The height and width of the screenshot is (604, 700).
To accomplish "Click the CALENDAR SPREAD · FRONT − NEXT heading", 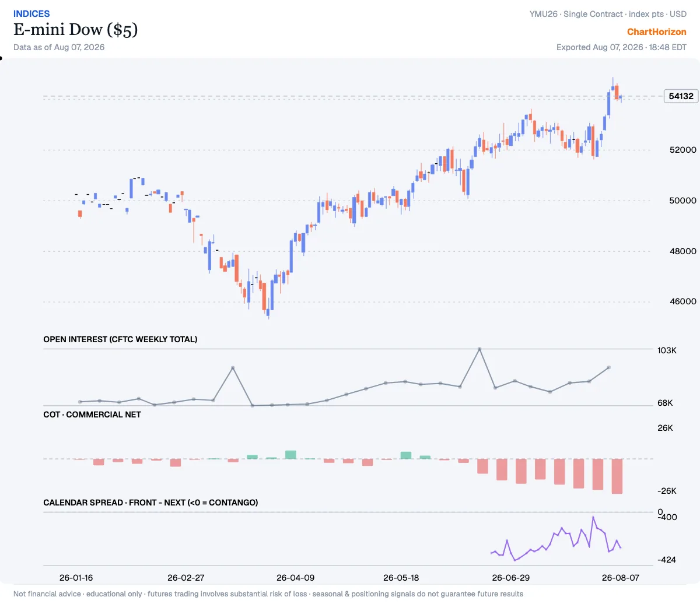I will click(150, 503).
